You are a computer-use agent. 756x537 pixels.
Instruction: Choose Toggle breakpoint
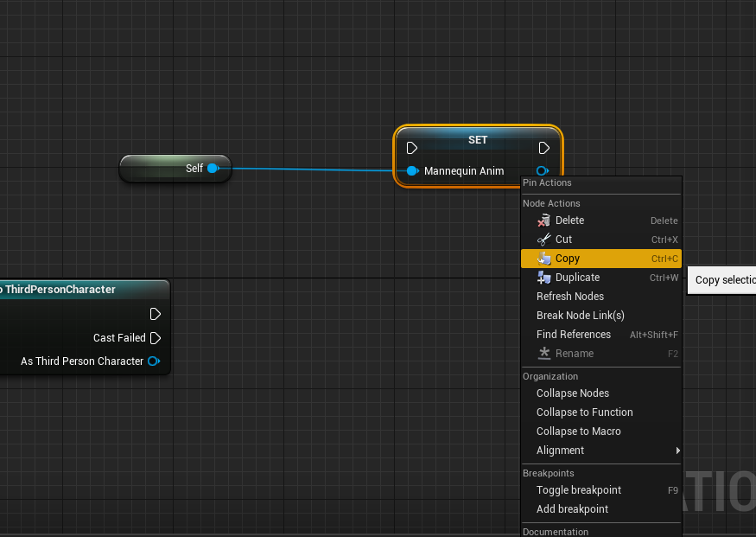[x=601, y=490]
